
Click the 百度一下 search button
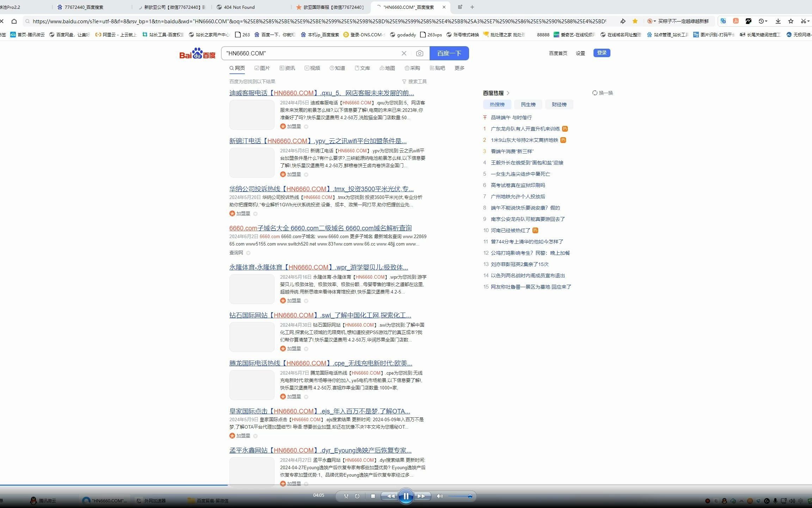click(x=449, y=53)
